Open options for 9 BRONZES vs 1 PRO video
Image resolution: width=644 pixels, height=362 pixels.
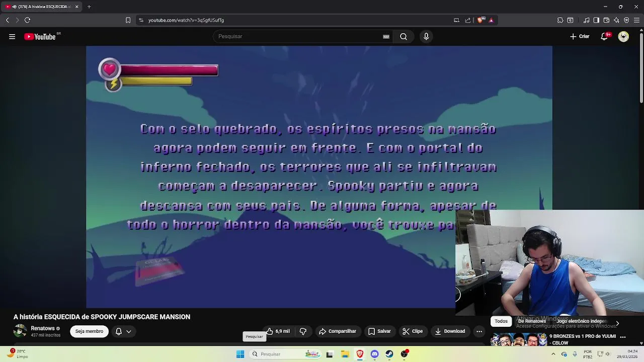coord(623,337)
